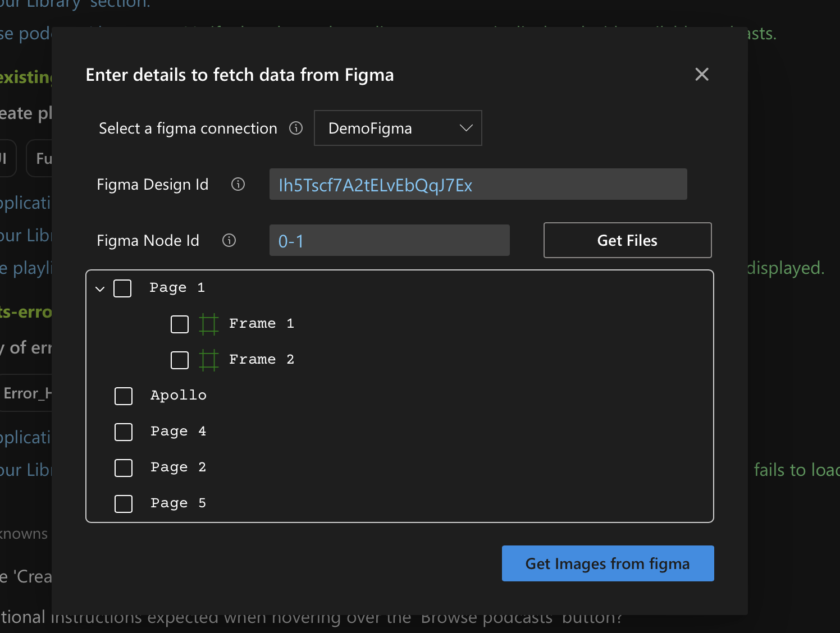The image size is (840, 633).
Task: Mark the Page 2 checkbox
Action: point(124,468)
